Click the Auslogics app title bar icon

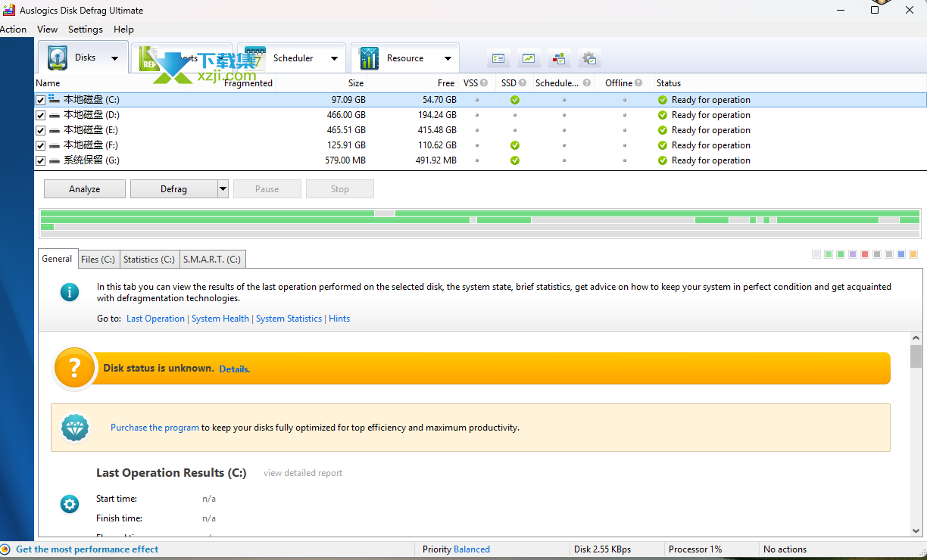tap(8, 11)
